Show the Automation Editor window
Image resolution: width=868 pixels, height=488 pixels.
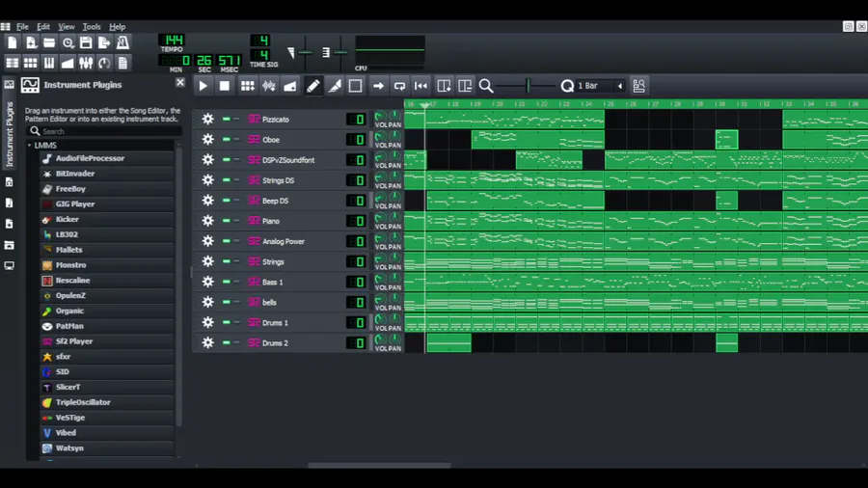[68, 63]
